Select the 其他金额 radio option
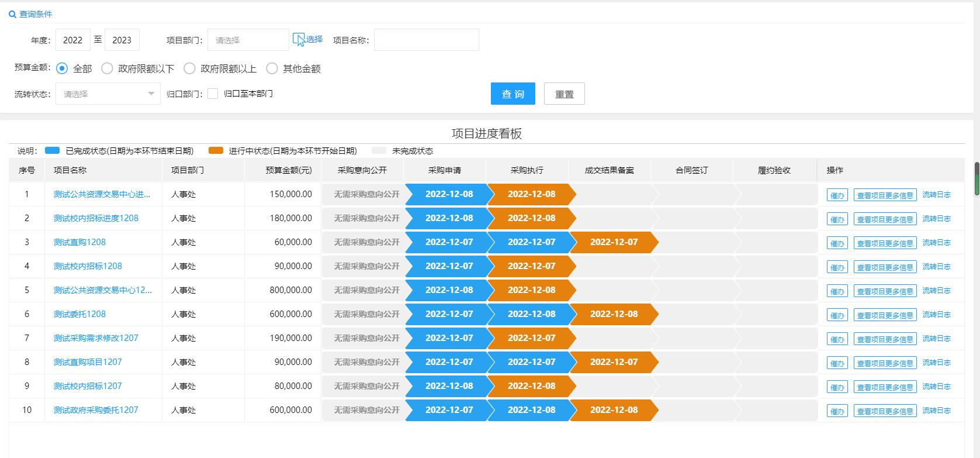This screenshot has width=980, height=458. [272, 68]
